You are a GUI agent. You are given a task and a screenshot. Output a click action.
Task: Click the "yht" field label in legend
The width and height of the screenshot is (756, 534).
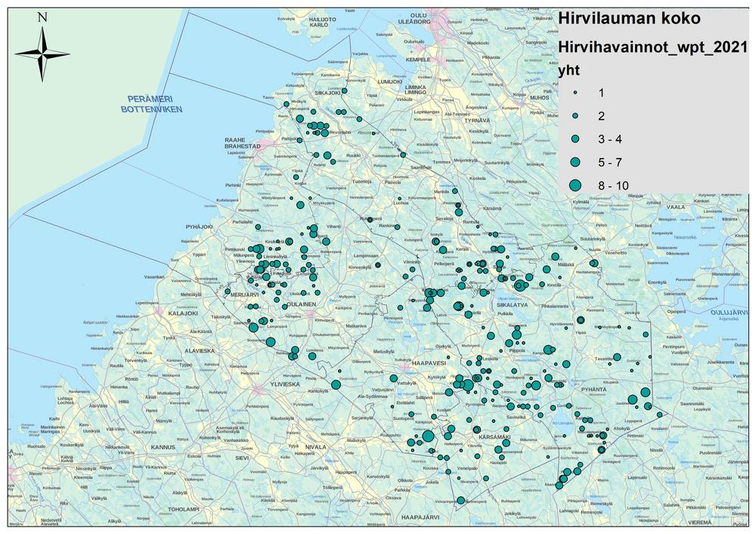(569, 71)
